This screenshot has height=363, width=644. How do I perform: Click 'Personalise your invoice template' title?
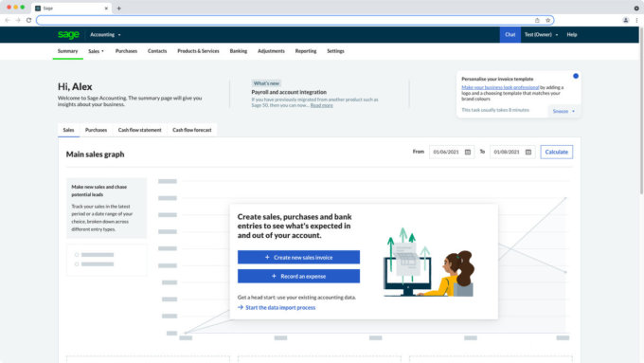click(497, 79)
